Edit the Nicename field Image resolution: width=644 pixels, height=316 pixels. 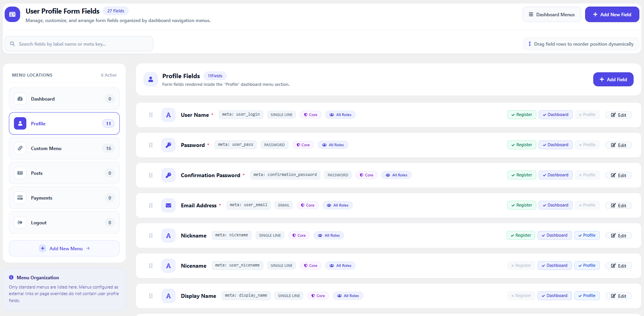(618, 266)
